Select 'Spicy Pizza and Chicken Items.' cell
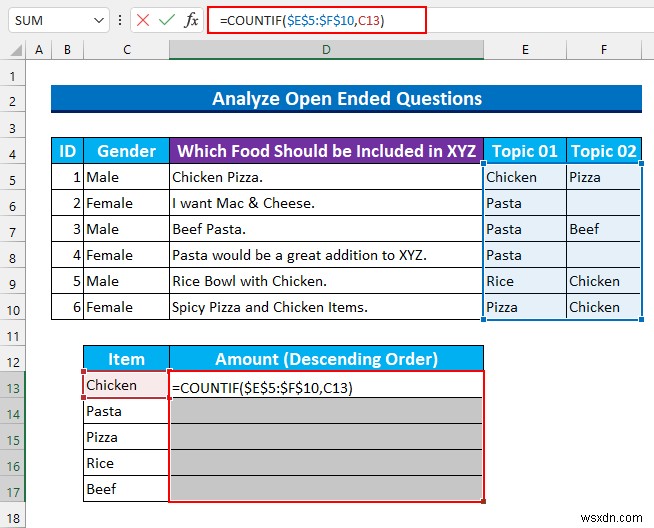Screen dimensions: 654x528 pyautogui.click(x=326, y=307)
